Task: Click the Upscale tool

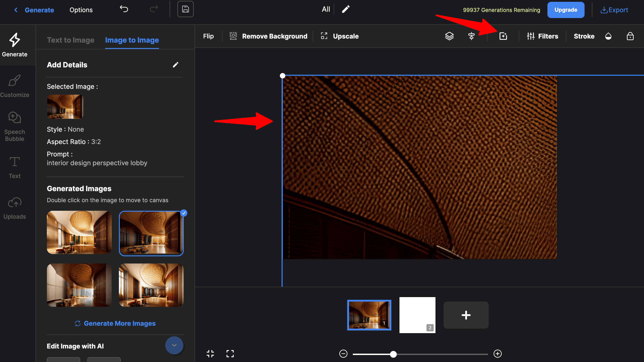Action: [x=340, y=36]
